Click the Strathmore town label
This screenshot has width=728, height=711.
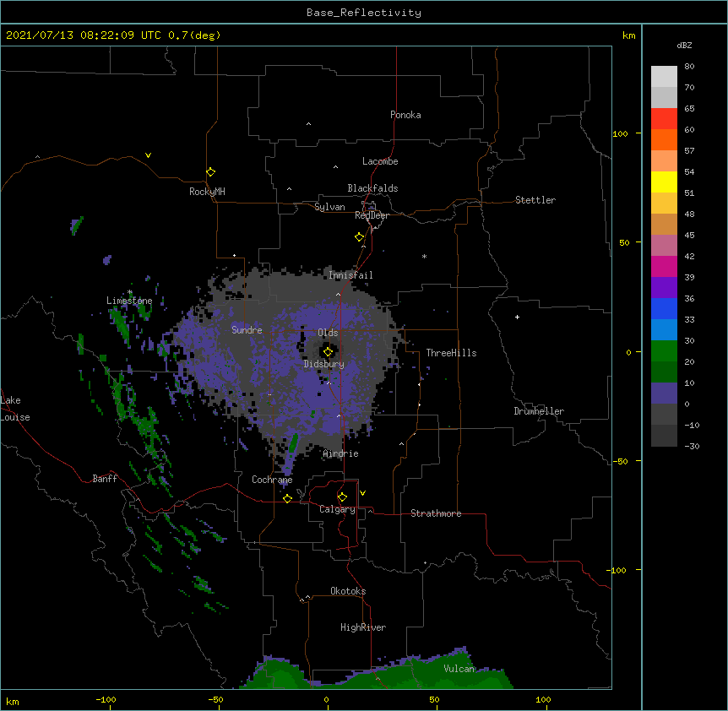[436, 513]
